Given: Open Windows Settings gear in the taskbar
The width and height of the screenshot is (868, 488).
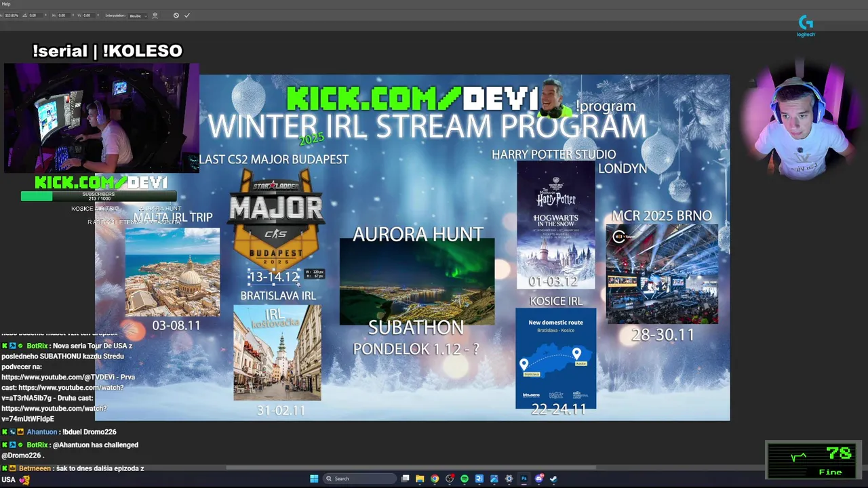Looking at the screenshot, I should point(509,479).
